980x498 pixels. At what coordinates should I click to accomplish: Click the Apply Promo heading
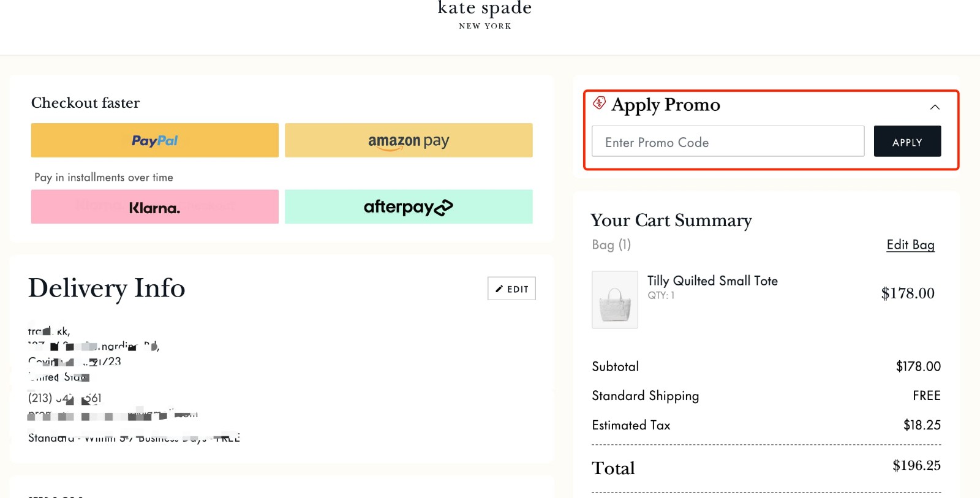(x=666, y=105)
